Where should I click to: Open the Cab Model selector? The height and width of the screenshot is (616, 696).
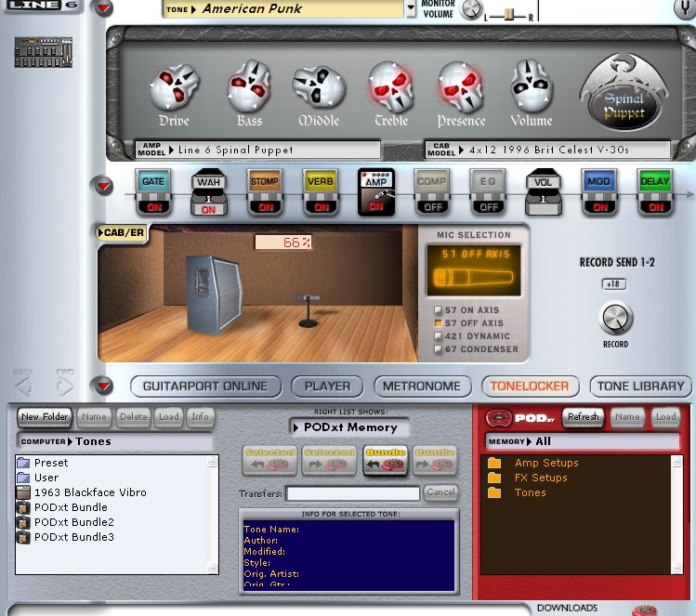pos(547,150)
